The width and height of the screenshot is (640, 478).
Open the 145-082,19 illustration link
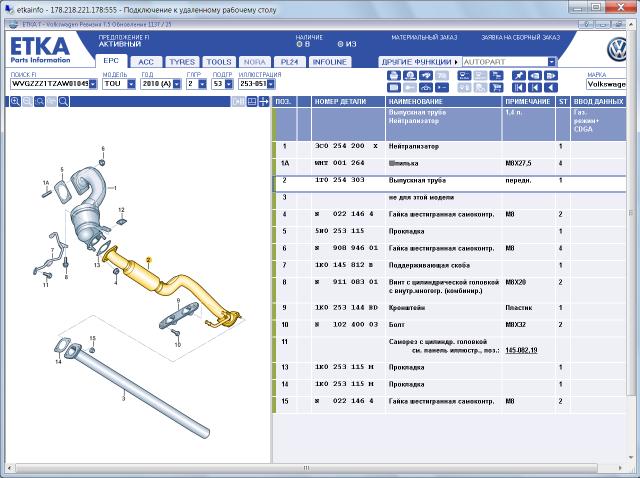(x=521, y=350)
